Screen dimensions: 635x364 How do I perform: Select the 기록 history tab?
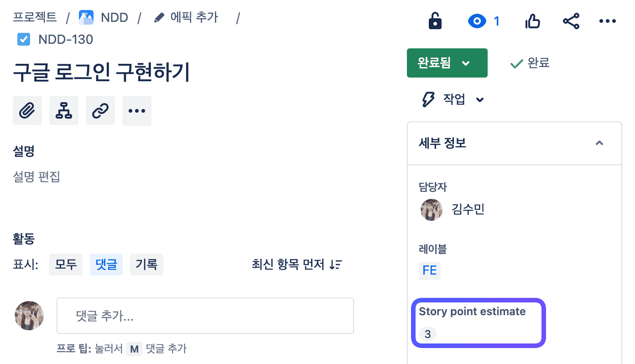pos(146,265)
